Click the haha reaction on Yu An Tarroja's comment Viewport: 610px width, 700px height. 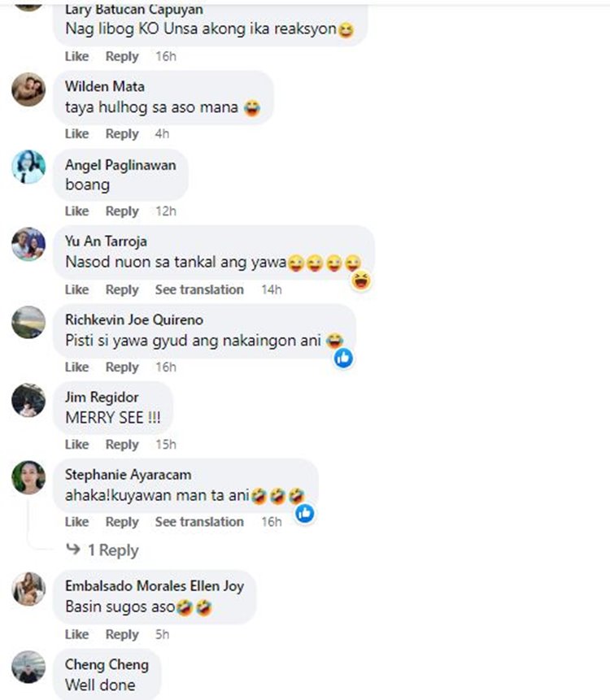point(361,280)
